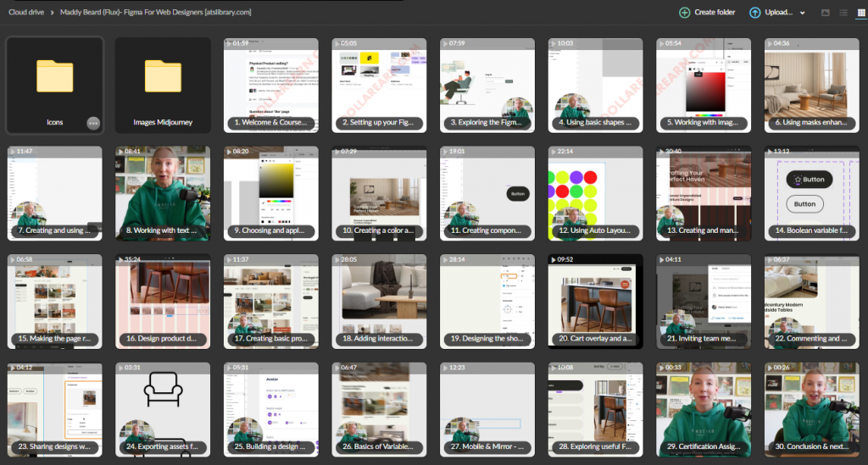This screenshot has height=465, width=868.
Task: Open video 23. Sharing designs w...
Action: point(54,410)
